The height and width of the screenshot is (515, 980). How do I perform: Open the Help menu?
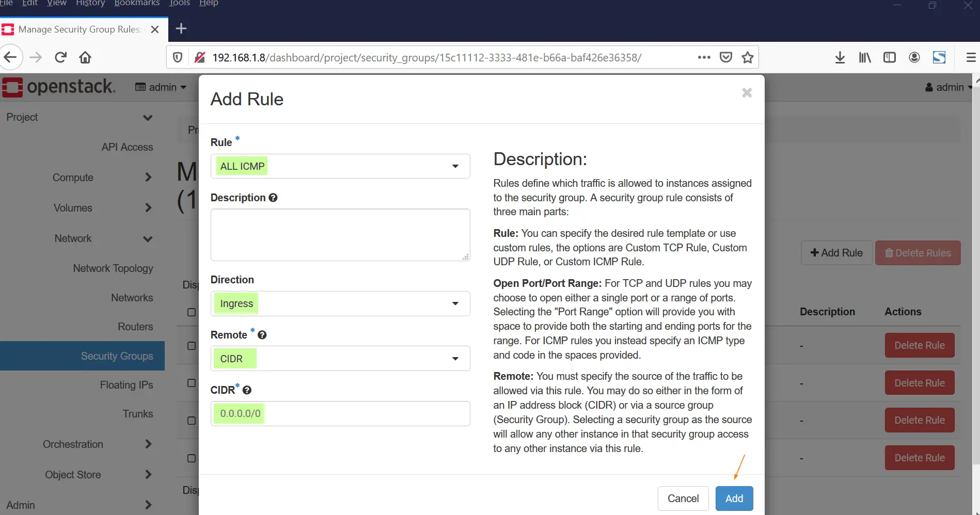pos(209,3)
